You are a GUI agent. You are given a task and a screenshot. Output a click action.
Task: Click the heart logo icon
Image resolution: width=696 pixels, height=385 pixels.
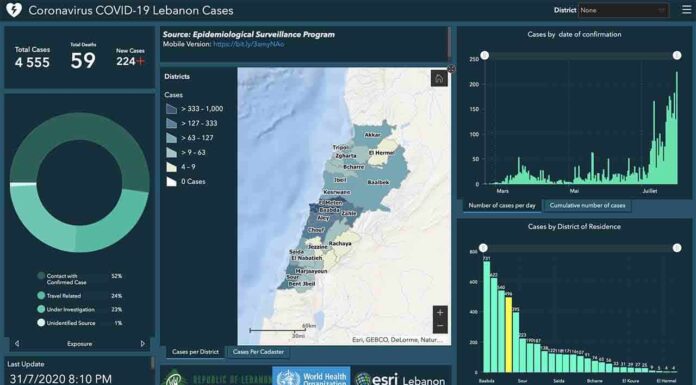pos(14,10)
